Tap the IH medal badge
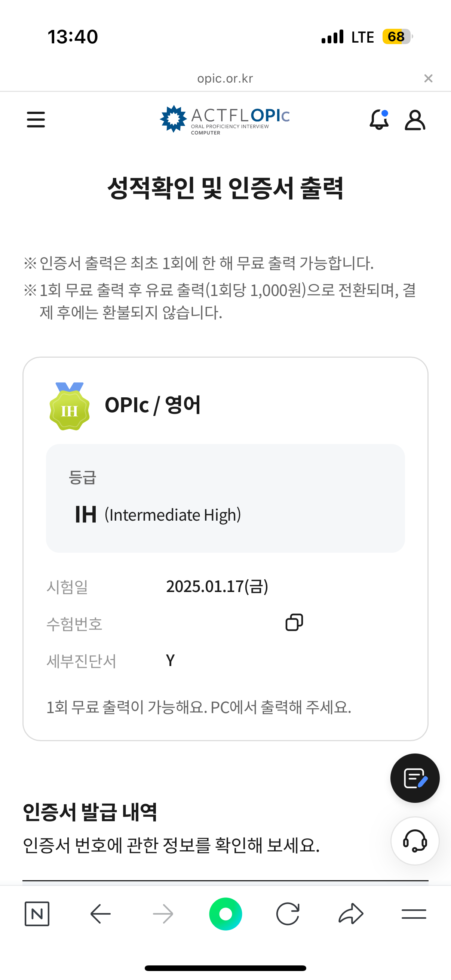 pyautogui.click(x=70, y=406)
